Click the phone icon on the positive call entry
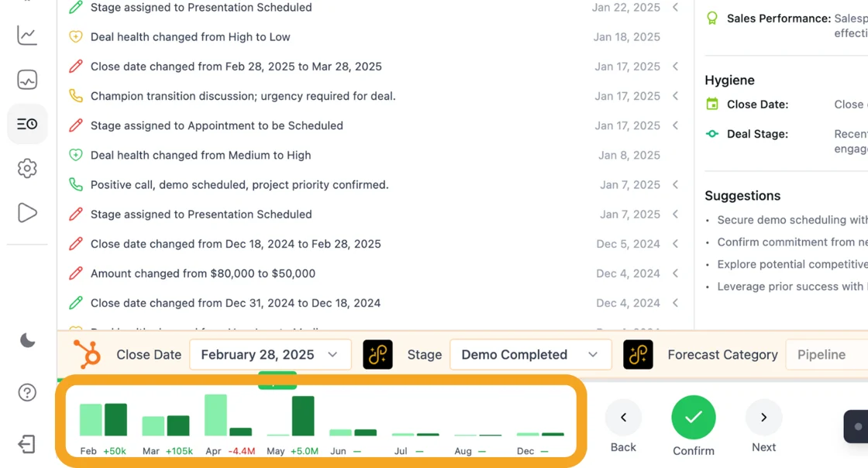 [75, 184]
